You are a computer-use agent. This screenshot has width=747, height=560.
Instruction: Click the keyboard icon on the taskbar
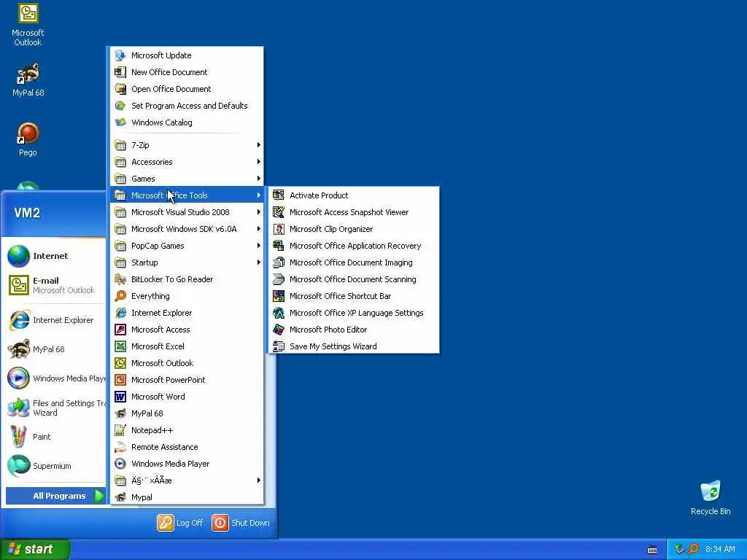652,550
